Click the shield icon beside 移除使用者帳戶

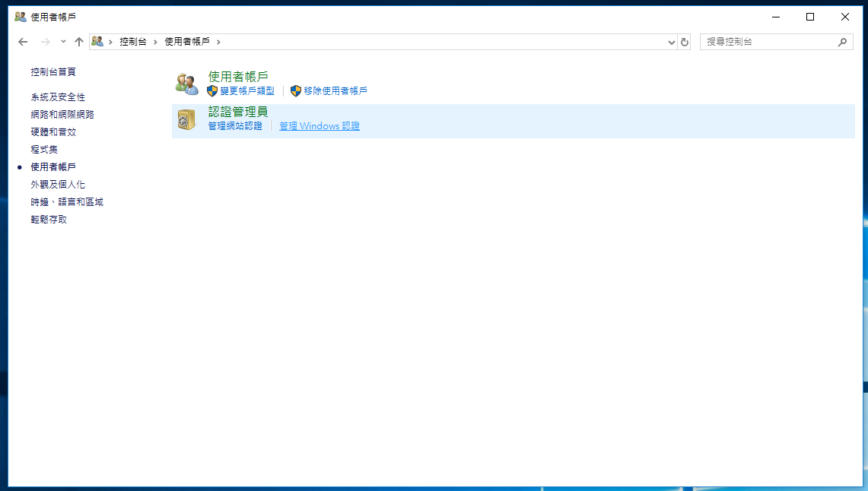click(296, 91)
